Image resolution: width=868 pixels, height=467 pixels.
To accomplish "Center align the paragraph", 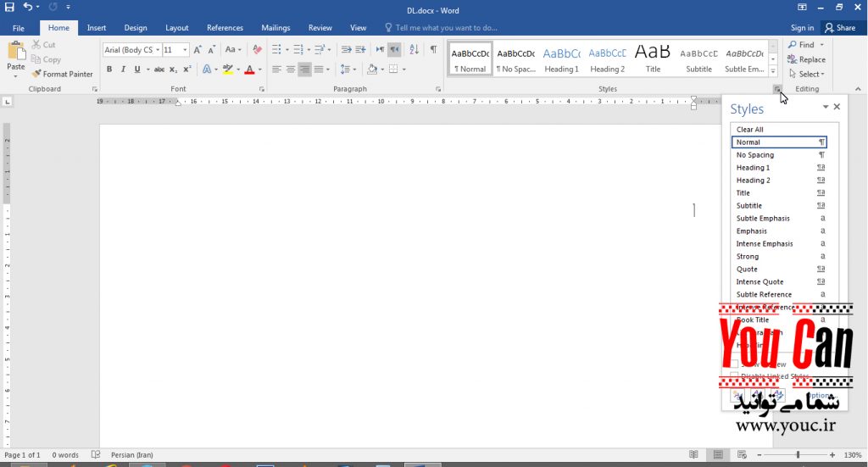I will 290,69.
